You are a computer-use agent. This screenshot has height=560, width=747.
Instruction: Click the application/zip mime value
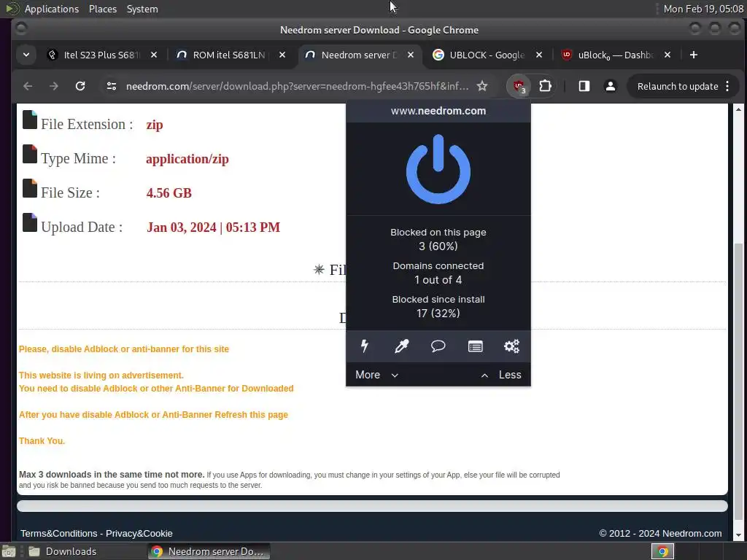click(187, 159)
